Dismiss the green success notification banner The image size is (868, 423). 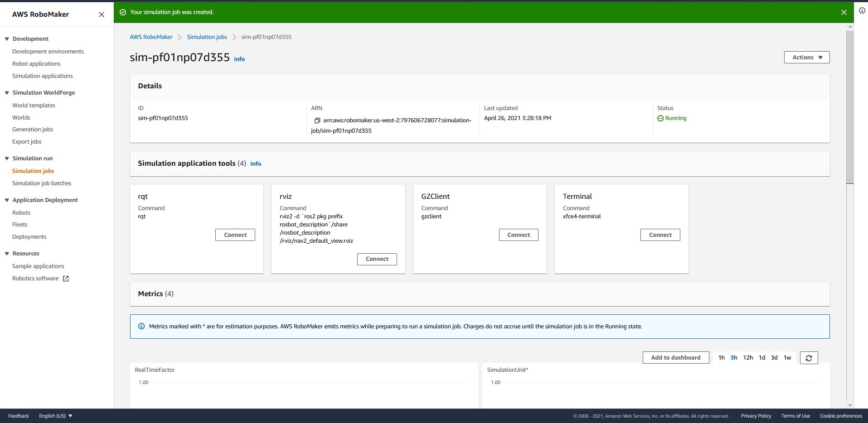pos(844,12)
